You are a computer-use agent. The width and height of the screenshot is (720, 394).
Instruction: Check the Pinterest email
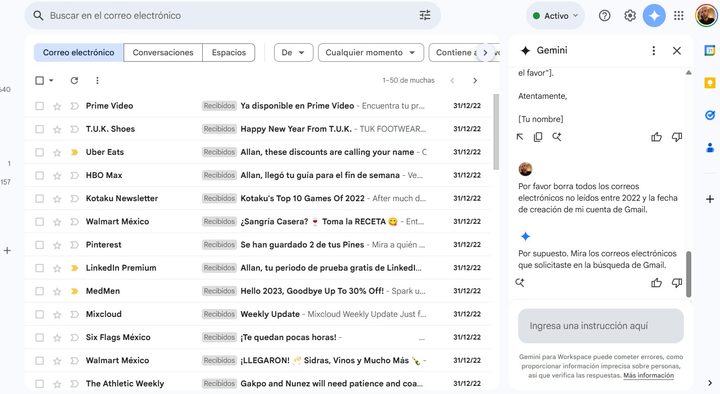click(39, 245)
